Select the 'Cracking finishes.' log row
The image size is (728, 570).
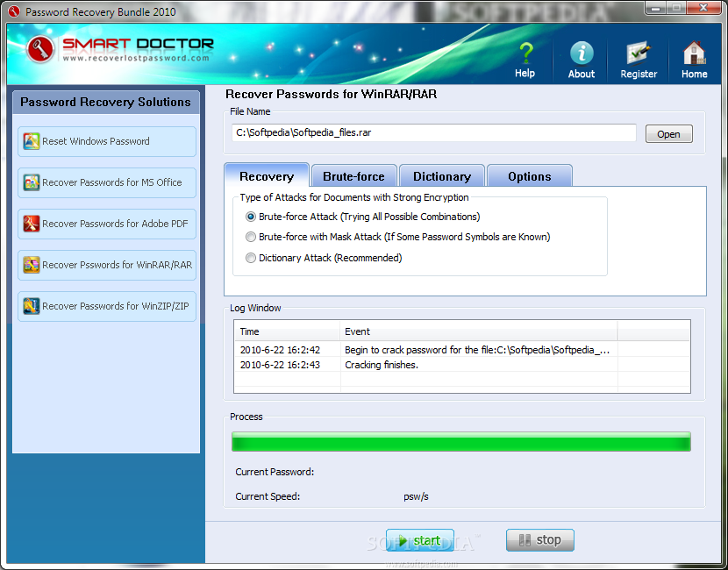coord(462,365)
